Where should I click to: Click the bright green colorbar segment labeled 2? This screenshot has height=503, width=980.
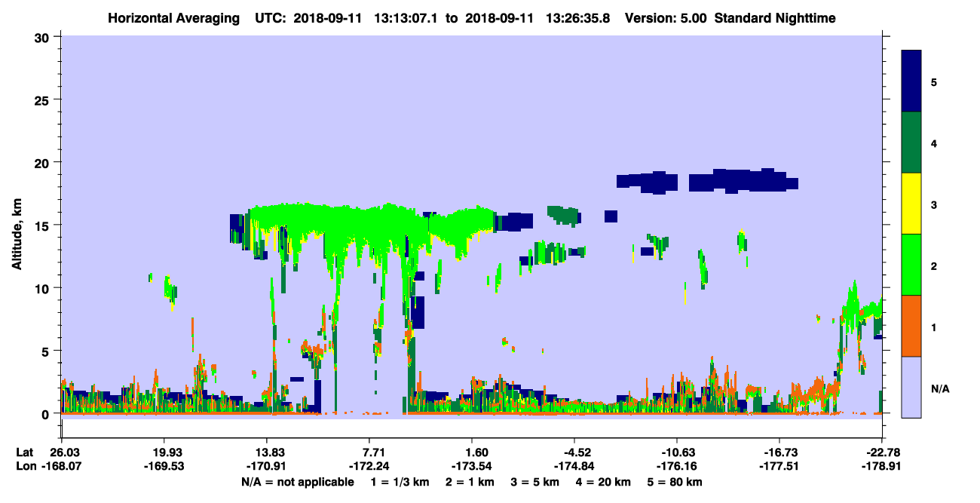point(911,265)
